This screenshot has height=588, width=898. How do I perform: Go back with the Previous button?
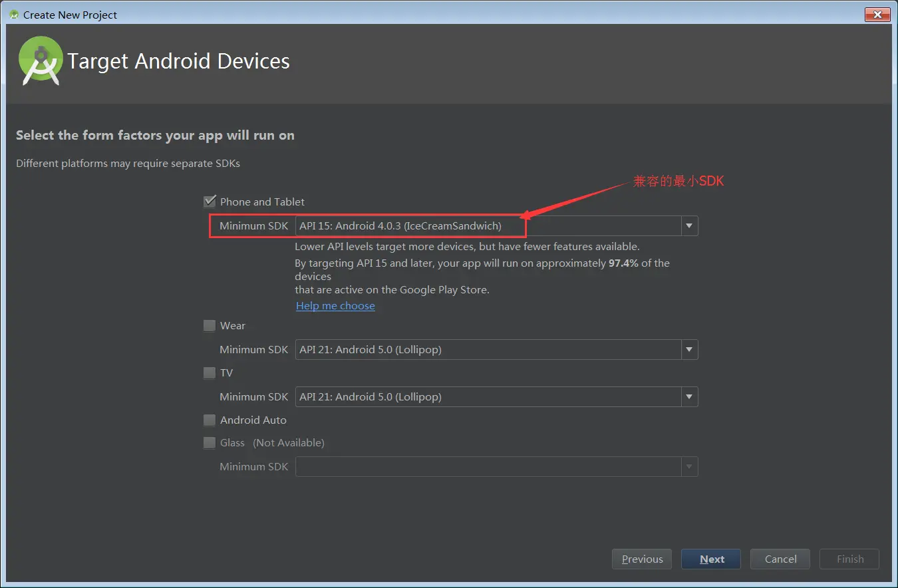642,559
